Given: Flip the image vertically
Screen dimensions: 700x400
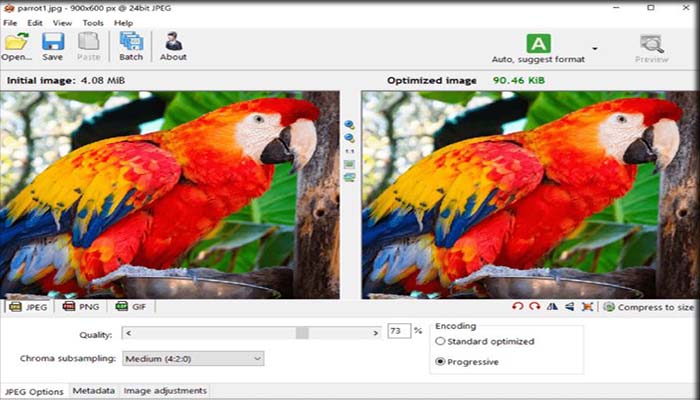Looking at the screenshot, I should coord(569,307).
